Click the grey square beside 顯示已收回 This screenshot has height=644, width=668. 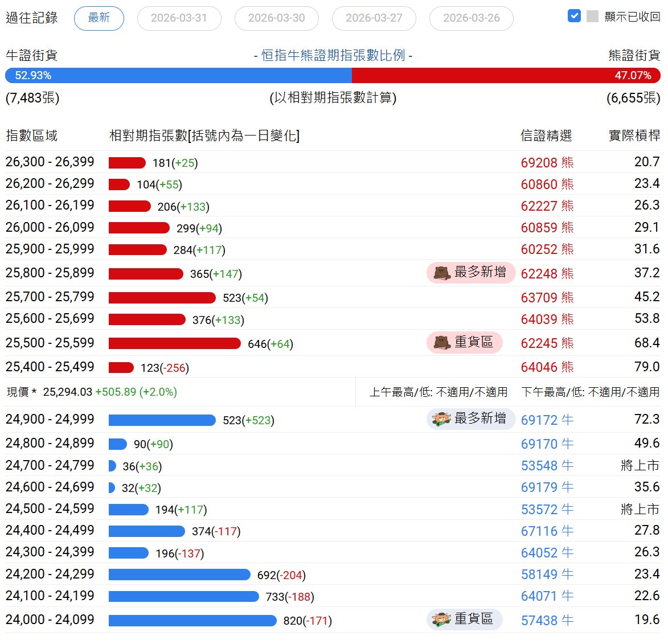593,16
